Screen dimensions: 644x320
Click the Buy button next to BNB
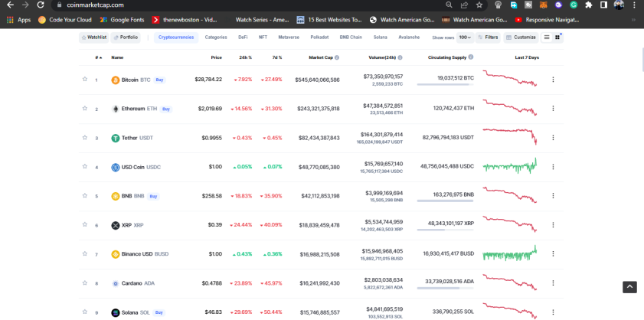[x=153, y=196]
